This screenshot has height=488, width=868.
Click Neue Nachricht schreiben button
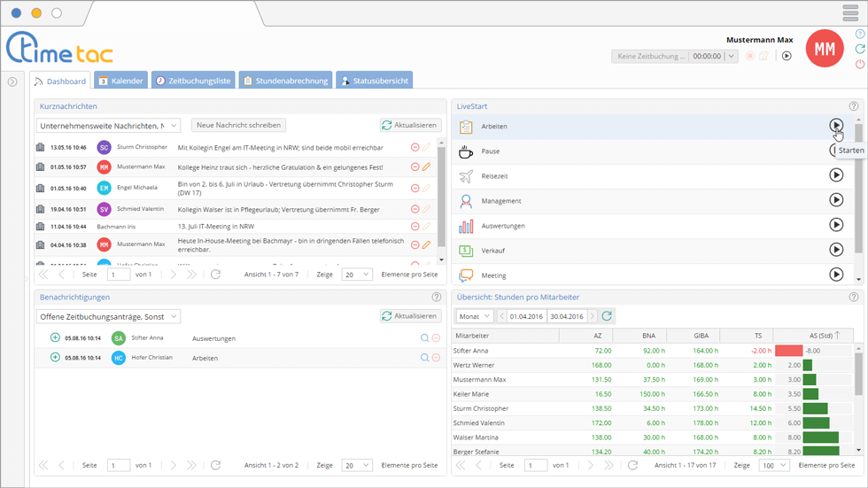click(x=238, y=126)
